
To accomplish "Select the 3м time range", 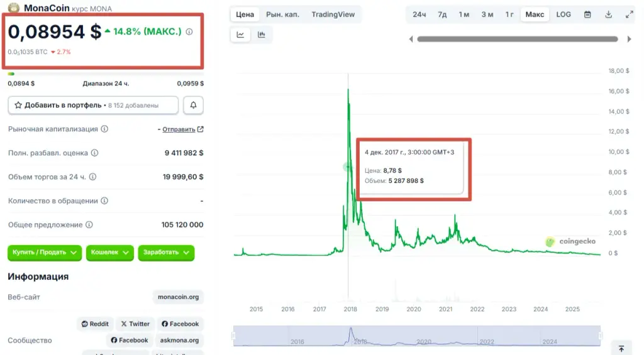I will click(x=487, y=14).
